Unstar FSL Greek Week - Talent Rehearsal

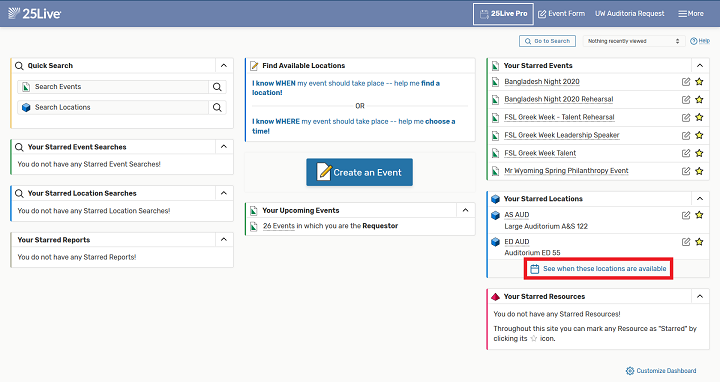(699, 118)
